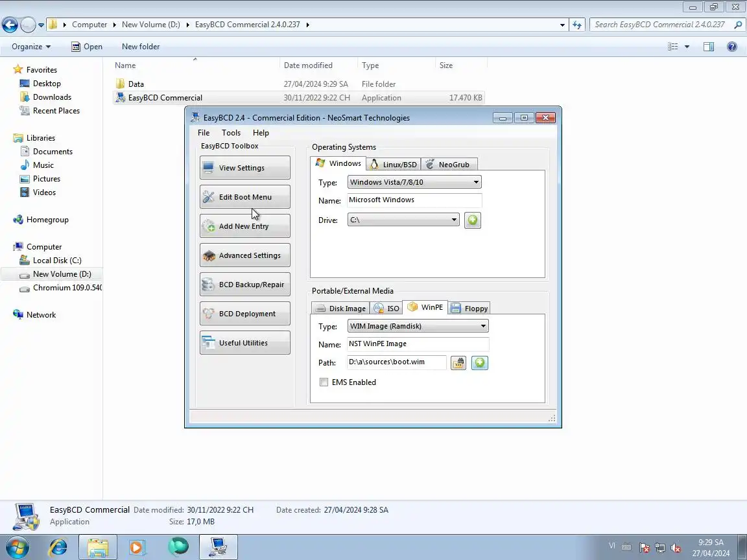
Task: Toggle the preview pane icon
Action: tap(708, 47)
